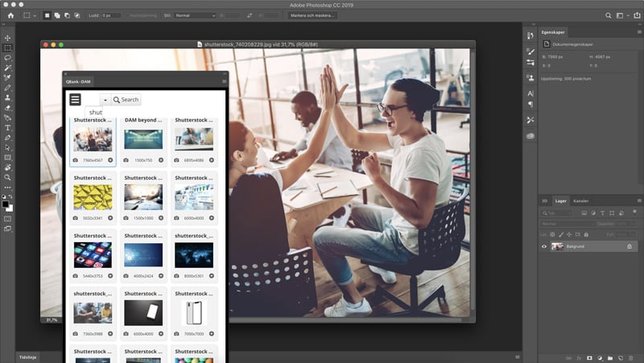This screenshot has height=363, width=644.
Task: Open the Clone Source stamp panel icon
Action: [530, 77]
